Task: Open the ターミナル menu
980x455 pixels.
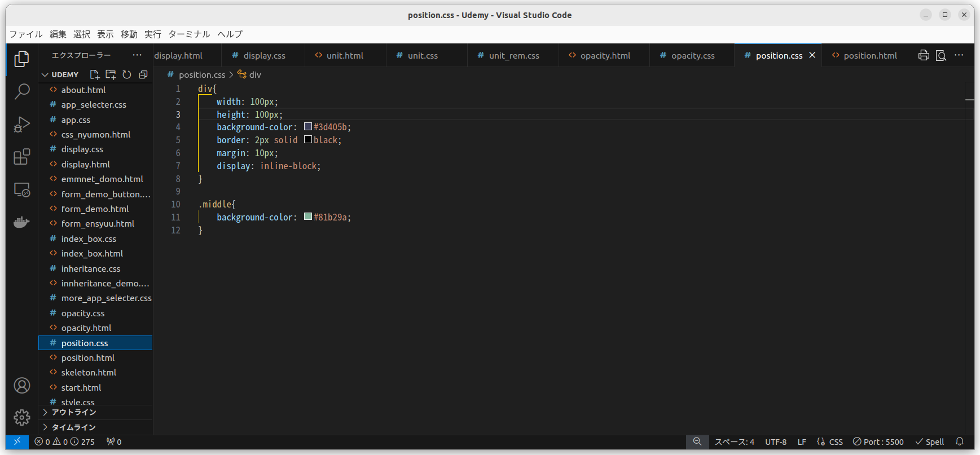Action: (189, 34)
